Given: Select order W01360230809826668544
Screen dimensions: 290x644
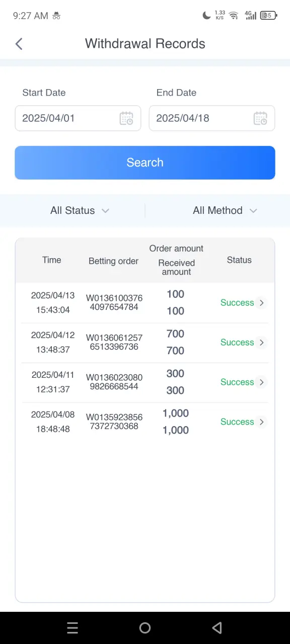Looking at the screenshot, I should [114, 382].
